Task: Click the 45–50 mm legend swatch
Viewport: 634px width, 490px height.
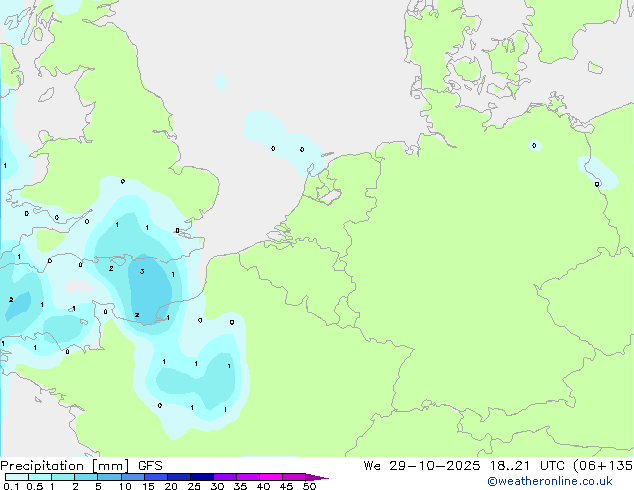Action: (x=294, y=477)
